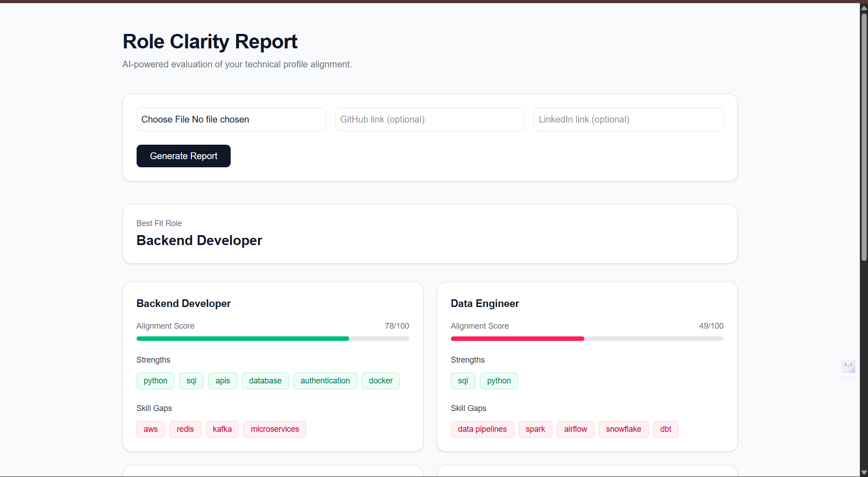Image resolution: width=868 pixels, height=477 pixels.
Task: Click the AI-powered evaluation subtitle text
Action: [237, 64]
